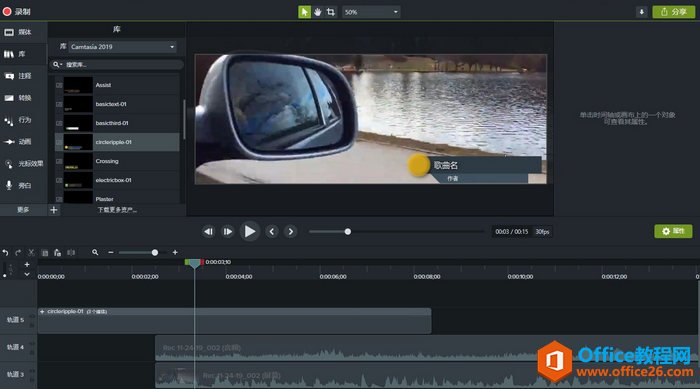700x389 pixels.
Task: Click the Split icon in timeline toolbar
Action: pos(71,253)
